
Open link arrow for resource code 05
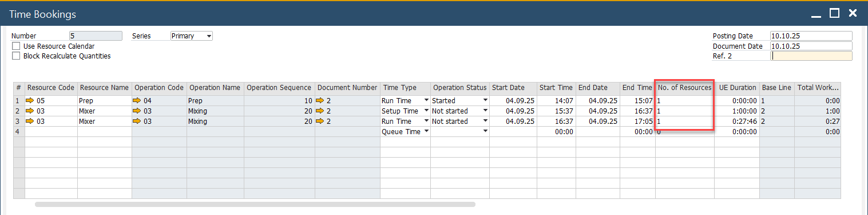30,100
